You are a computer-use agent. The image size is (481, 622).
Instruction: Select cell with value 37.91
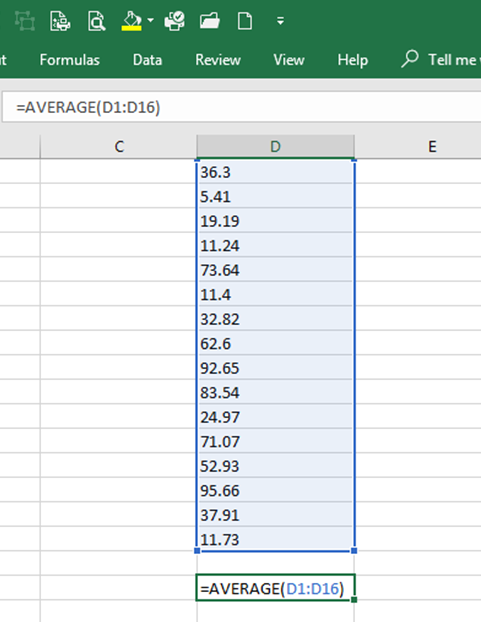tap(275, 514)
